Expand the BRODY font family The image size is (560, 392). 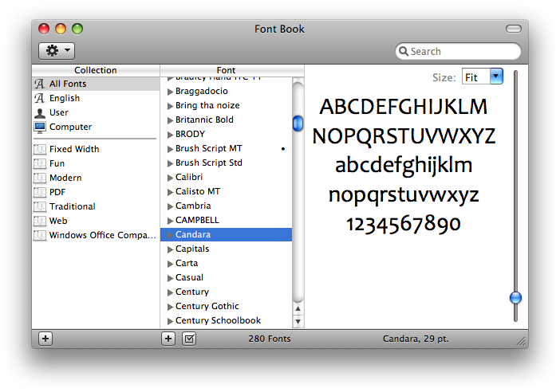170,135
